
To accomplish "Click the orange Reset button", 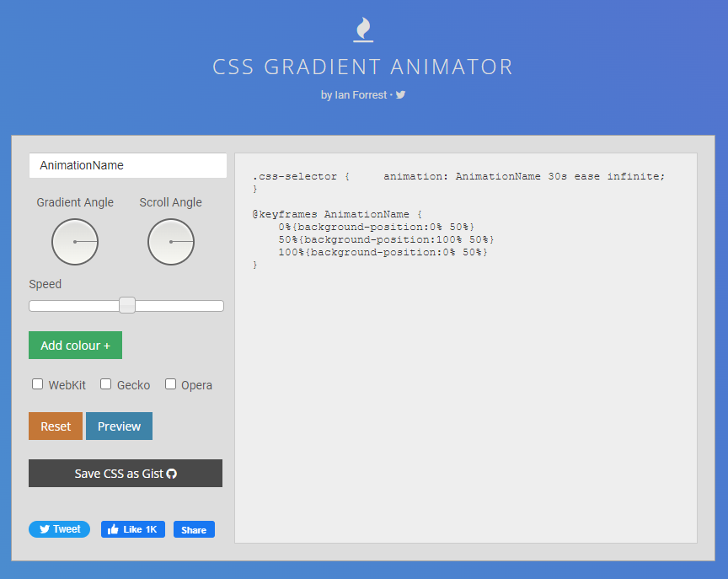I will click(56, 426).
